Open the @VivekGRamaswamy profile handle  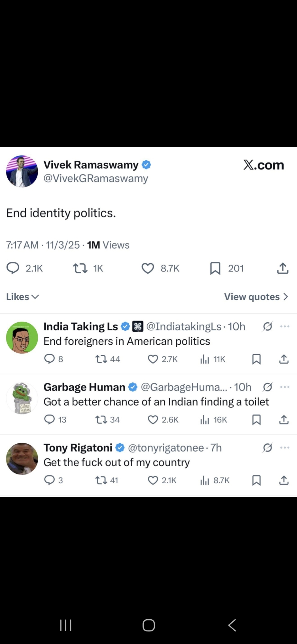[x=96, y=178]
